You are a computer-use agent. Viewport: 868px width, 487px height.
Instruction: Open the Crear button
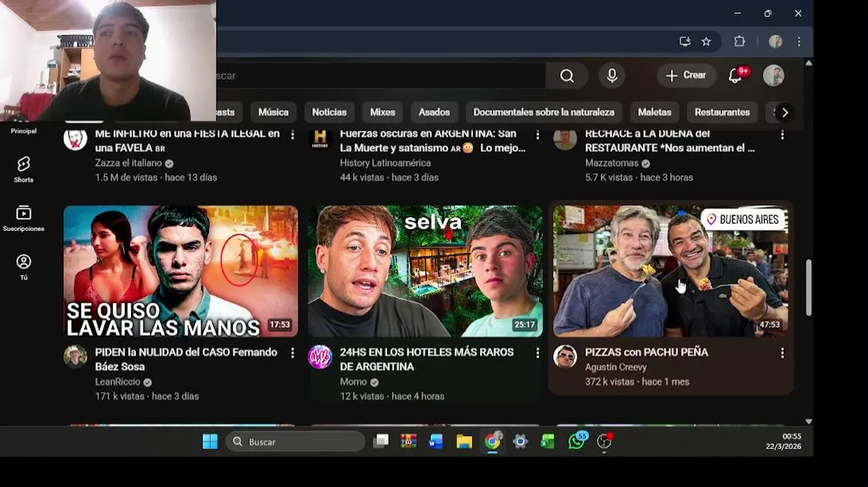(686, 76)
